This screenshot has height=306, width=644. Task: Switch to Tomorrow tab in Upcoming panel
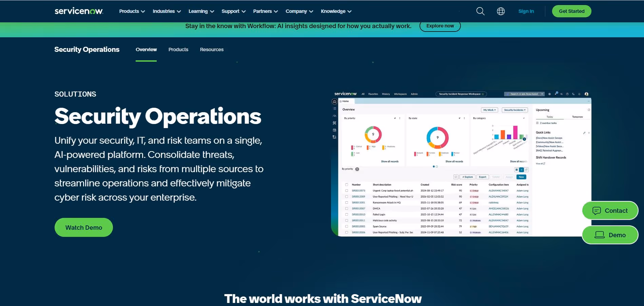[x=577, y=117]
